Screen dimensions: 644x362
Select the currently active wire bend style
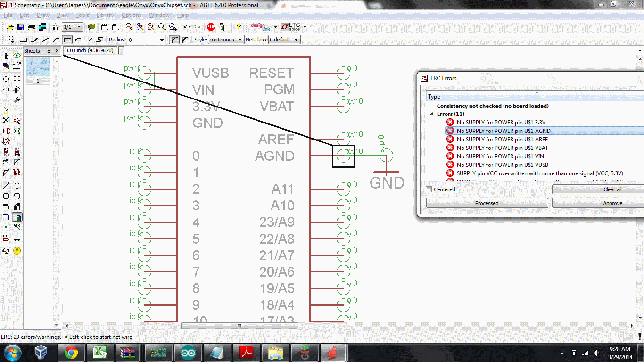click(67, 40)
